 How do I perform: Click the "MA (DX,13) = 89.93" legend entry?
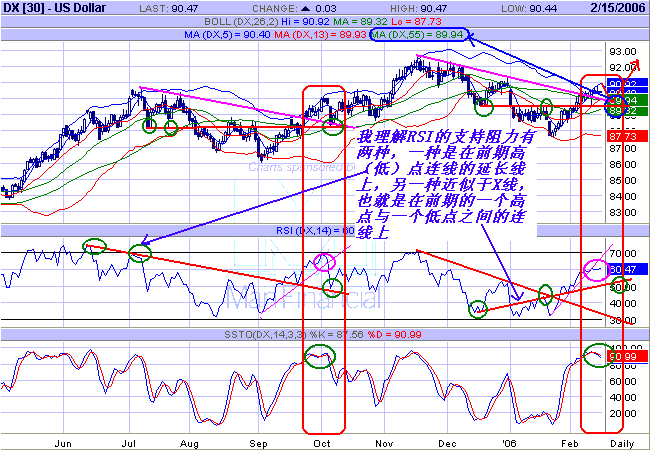[320, 34]
